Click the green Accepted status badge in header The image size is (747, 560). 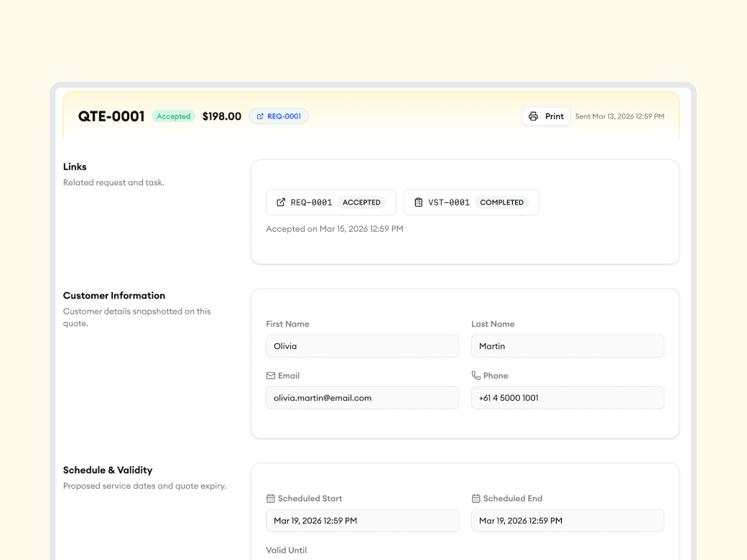tap(173, 116)
